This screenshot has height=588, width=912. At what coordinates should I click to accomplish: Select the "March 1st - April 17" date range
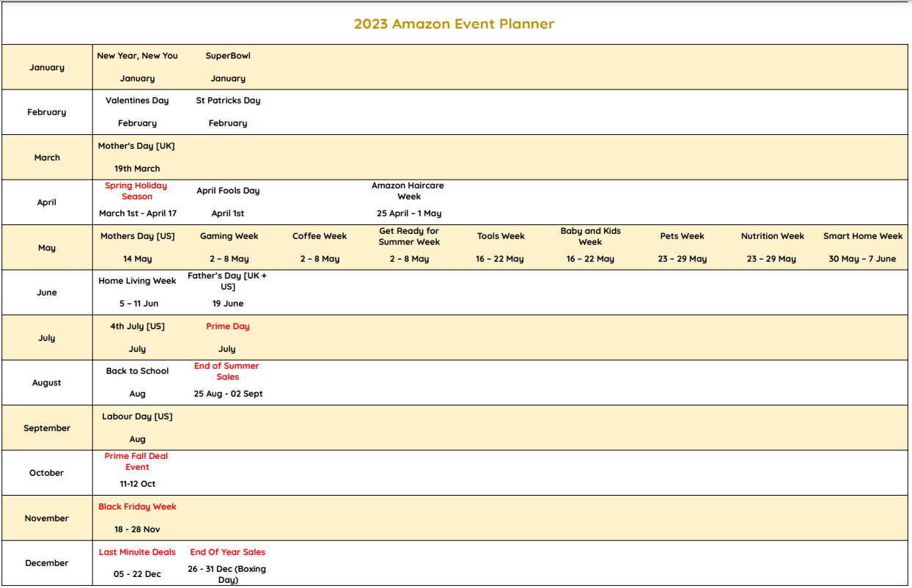click(138, 213)
